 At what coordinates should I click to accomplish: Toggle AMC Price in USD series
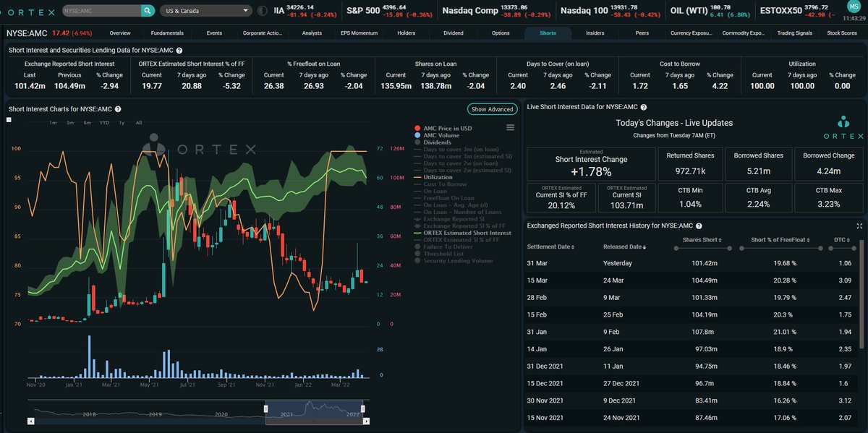pyautogui.click(x=443, y=128)
